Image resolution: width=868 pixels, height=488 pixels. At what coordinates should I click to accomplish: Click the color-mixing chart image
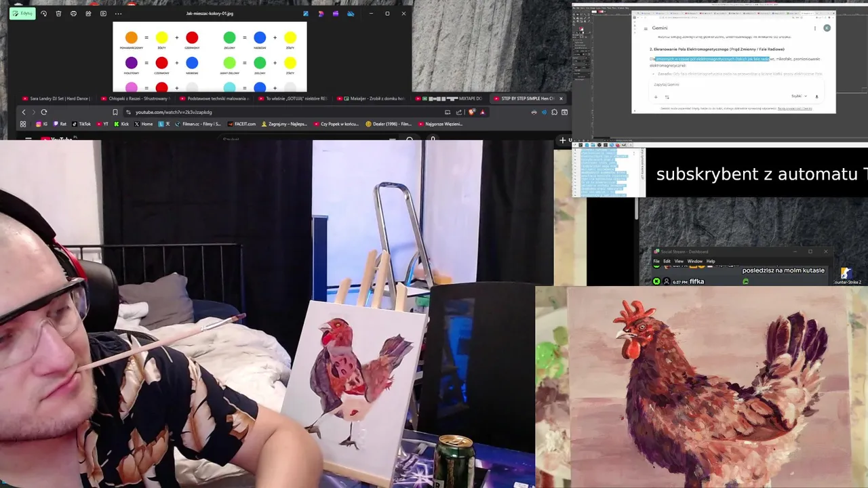(x=210, y=57)
